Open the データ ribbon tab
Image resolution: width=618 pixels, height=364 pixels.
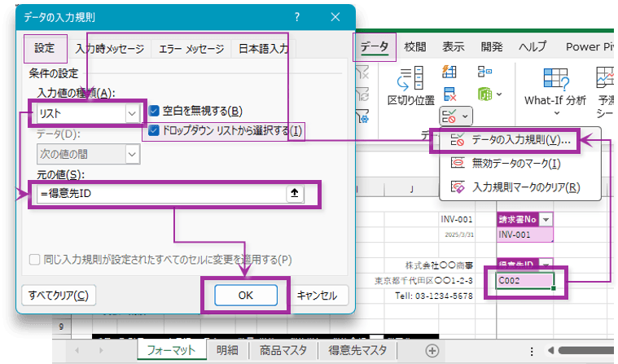(374, 47)
